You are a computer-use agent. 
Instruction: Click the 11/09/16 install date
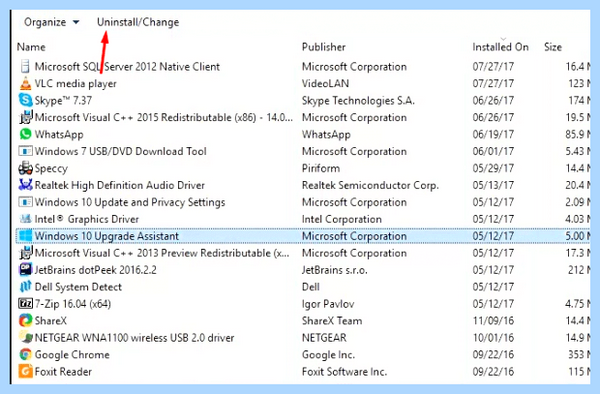(493, 321)
